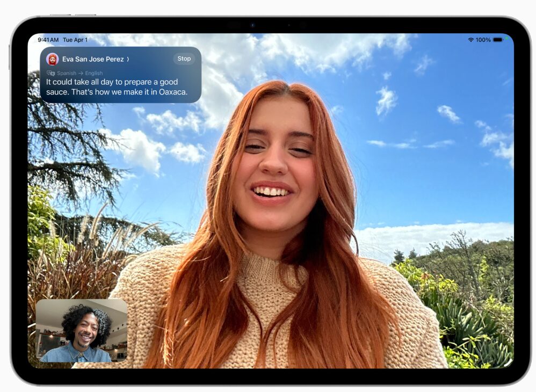Expand chevron next to Eva San Jose Perez
This screenshot has width=536, height=392.
(128, 59)
